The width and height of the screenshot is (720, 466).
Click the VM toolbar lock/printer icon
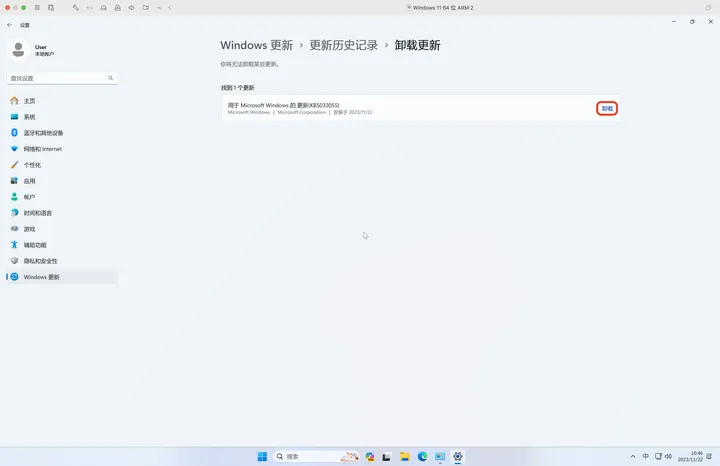(x=118, y=7)
